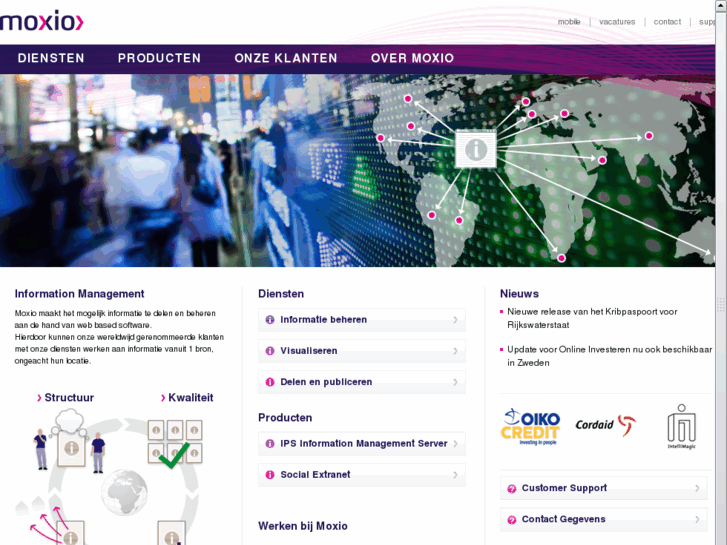Click the moxio logo
727x545 pixels.
pyautogui.click(x=41, y=21)
